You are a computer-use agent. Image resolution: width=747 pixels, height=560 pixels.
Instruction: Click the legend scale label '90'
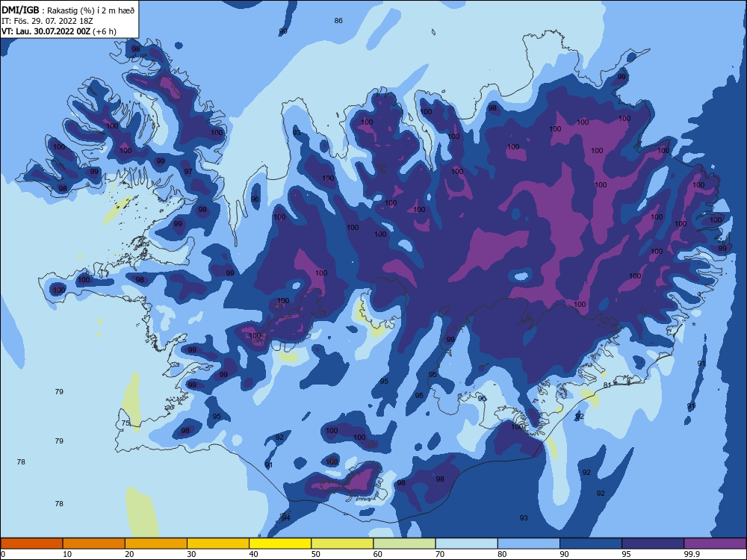[x=564, y=554]
